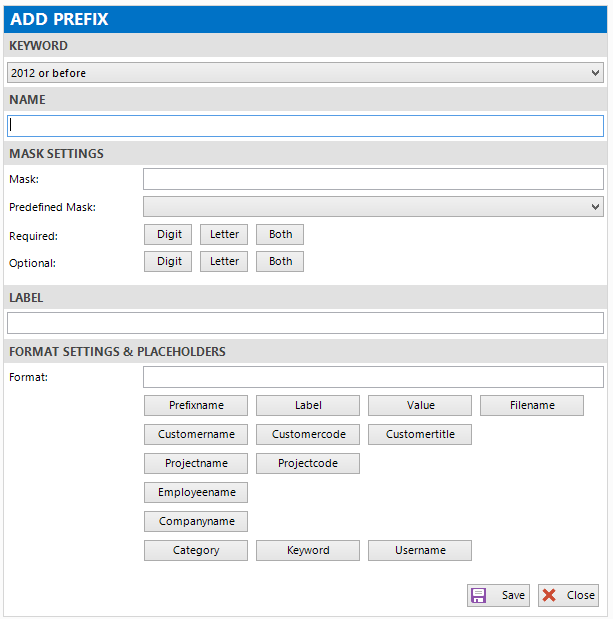Insert the Username placeholder

pyautogui.click(x=420, y=551)
